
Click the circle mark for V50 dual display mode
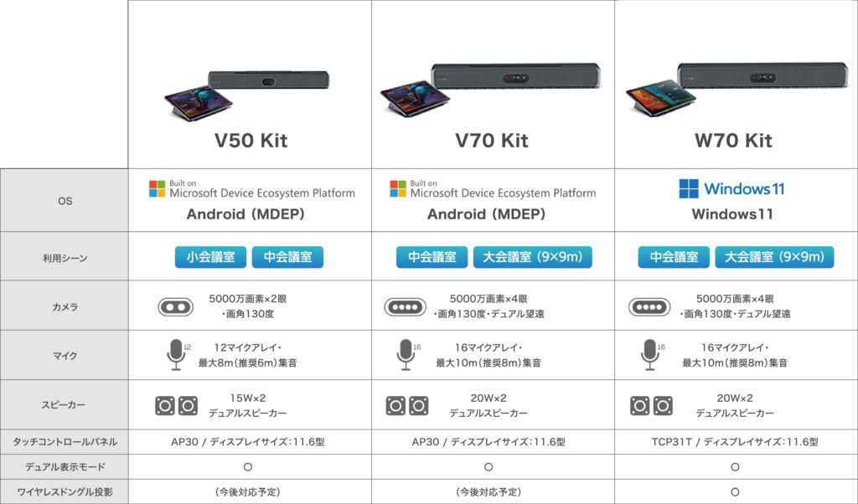click(x=248, y=467)
